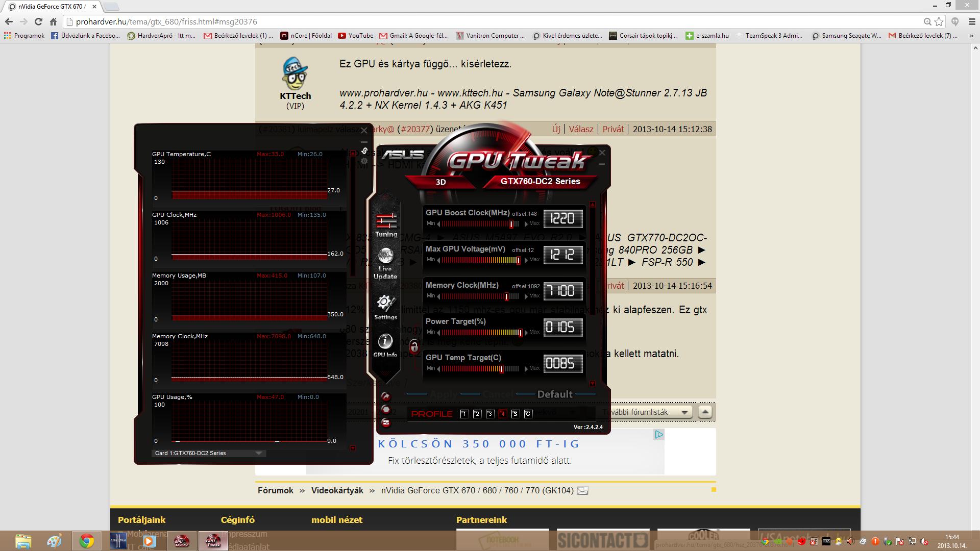Click the Default button
The height and width of the screenshot is (551, 980).
(554, 394)
